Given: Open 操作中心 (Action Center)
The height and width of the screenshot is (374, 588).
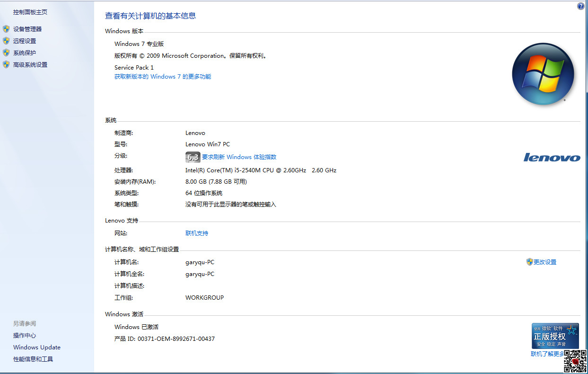Looking at the screenshot, I should coord(25,336).
